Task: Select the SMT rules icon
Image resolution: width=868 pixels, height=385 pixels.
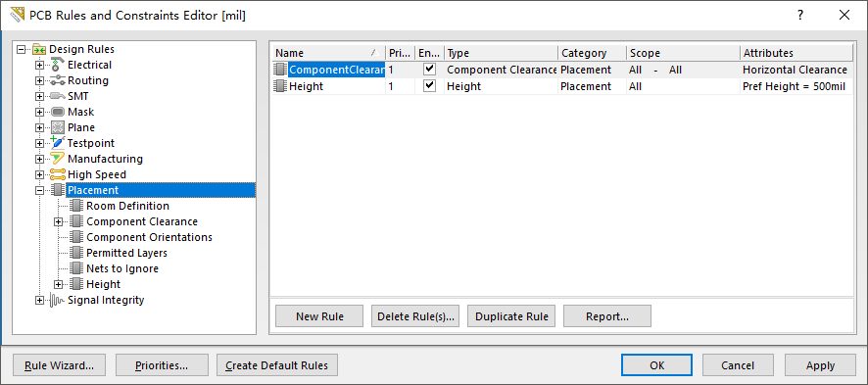Action: point(58,96)
